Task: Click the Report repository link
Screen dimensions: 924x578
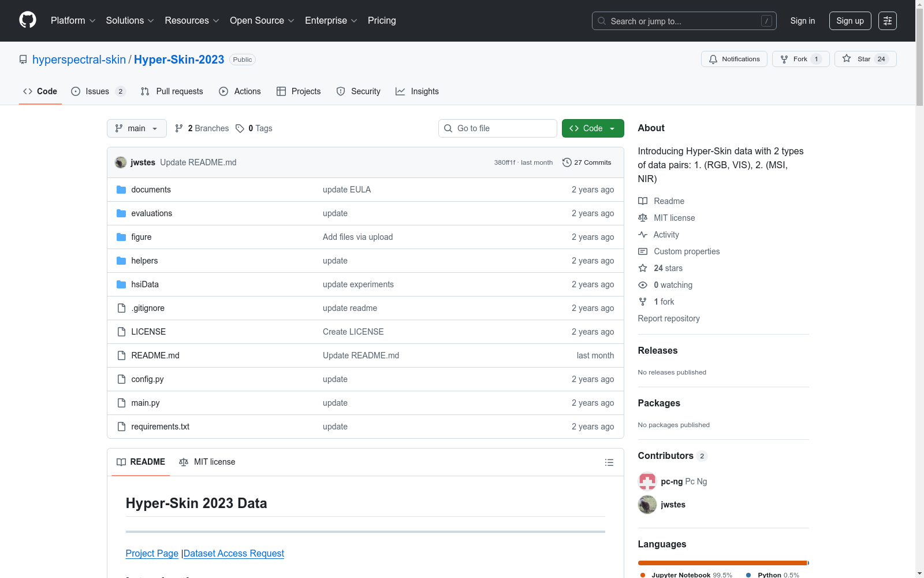Action: click(669, 318)
